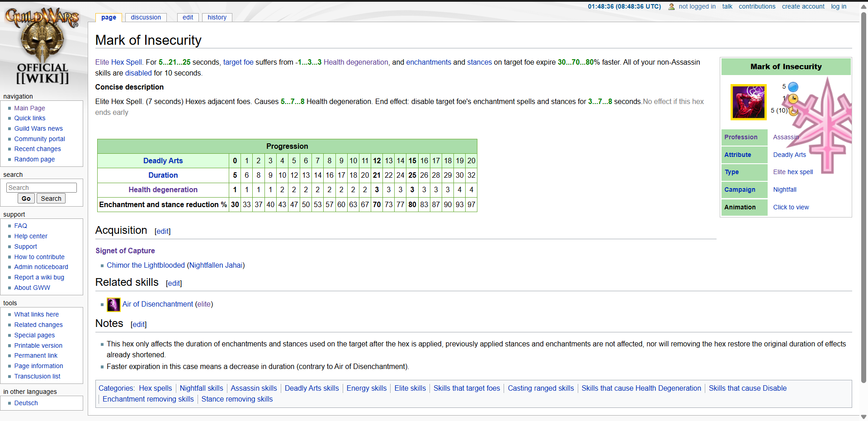This screenshot has width=868, height=421.
Task: Click the blue energy cost icon
Action: click(x=793, y=87)
